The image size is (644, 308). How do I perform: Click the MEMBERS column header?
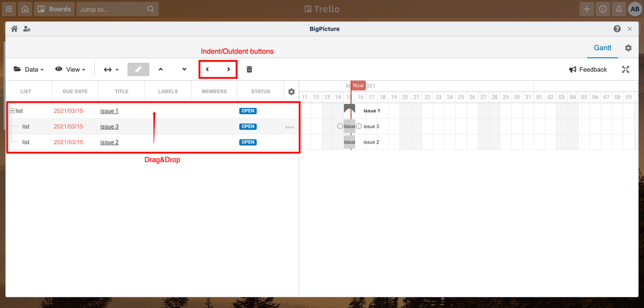pos(214,91)
